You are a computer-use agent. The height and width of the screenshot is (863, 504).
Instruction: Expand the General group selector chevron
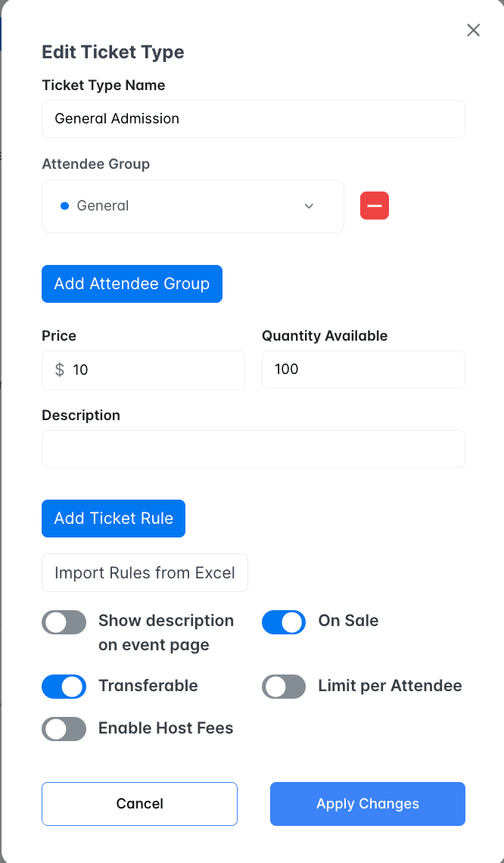click(309, 205)
